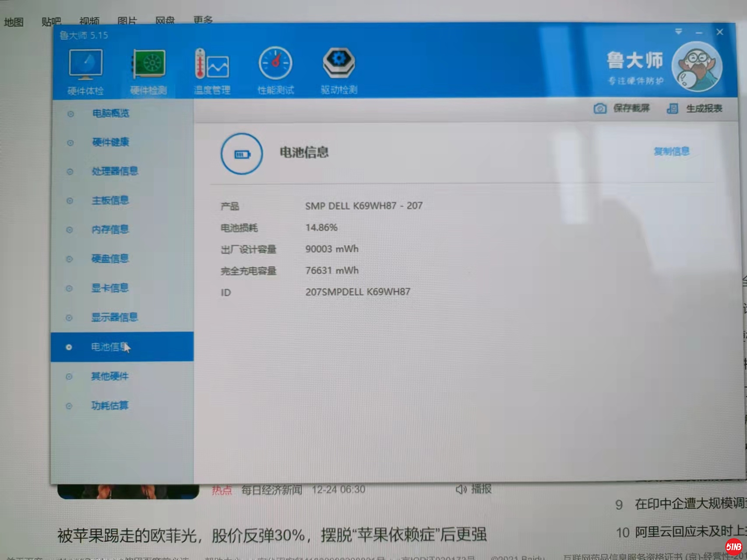Click the 热点 tag in browser
The width and height of the screenshot is (747, 560).
pos(222,490)
